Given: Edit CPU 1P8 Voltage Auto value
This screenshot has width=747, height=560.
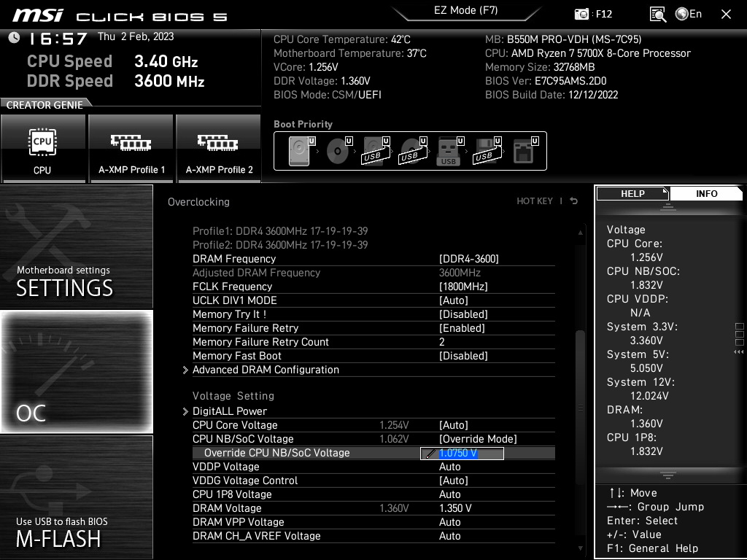Looking at the screenshot, I should [x=449, y=494].
